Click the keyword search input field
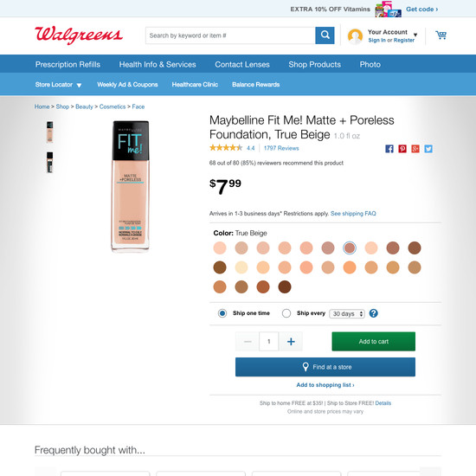Screen dimensions: 476x476 coord(230,35)
